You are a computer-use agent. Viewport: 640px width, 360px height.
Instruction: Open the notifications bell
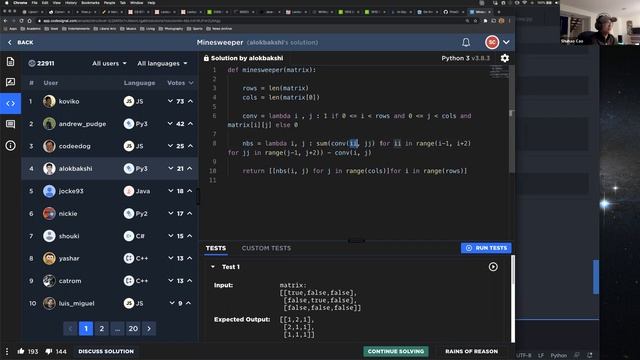466,42
